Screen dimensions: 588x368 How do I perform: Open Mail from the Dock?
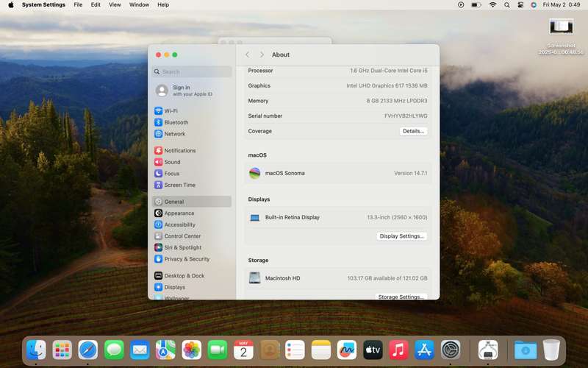[x=140, y=350]
